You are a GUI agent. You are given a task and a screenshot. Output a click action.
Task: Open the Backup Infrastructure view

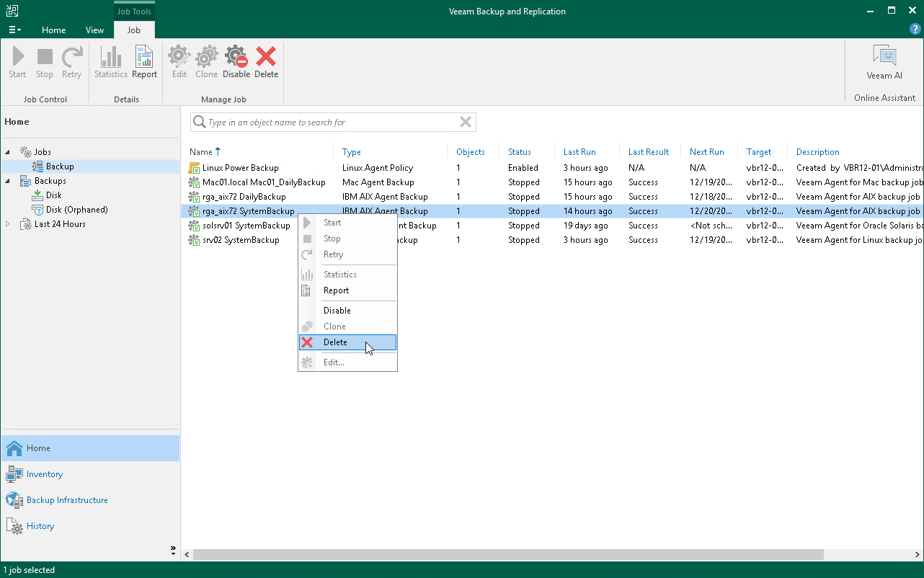pyautogui.click(x=65, y=499)
